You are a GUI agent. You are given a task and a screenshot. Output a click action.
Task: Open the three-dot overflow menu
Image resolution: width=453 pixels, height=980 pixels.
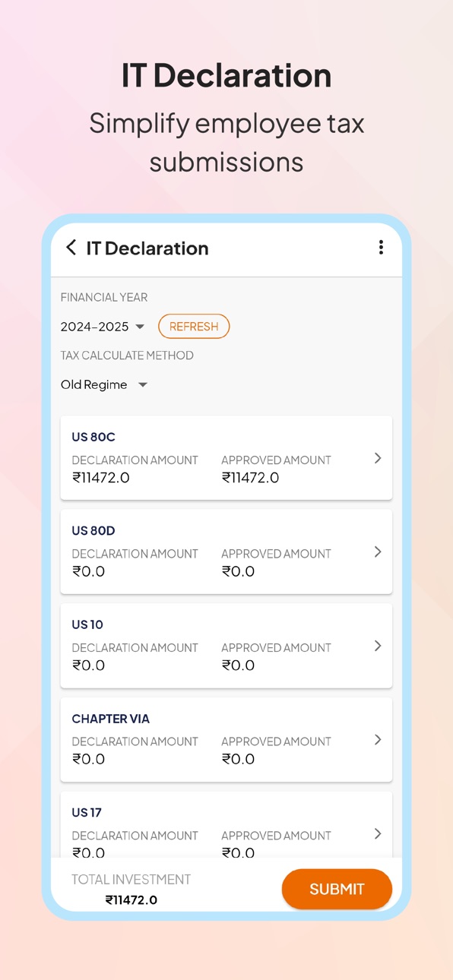(381, 248)
